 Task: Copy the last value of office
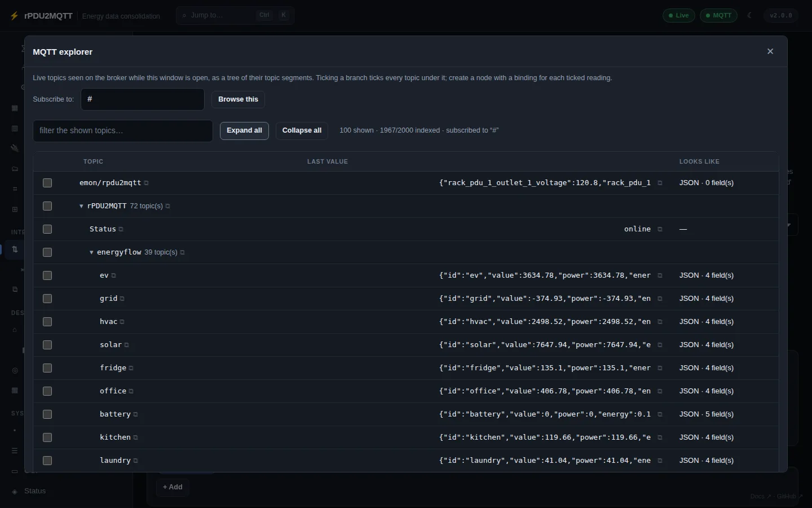[660, 391]
